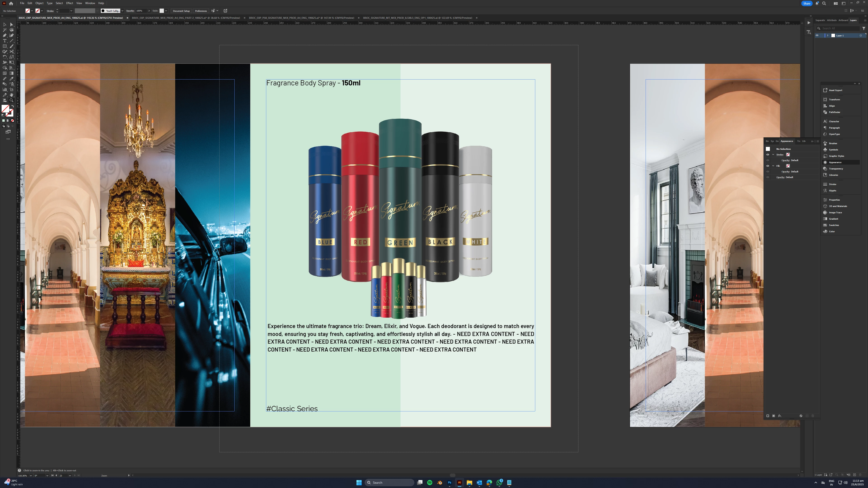This screenshot has width=868, height=488.
Task: Select the Scissors tool
Action: tap(12, 52)
